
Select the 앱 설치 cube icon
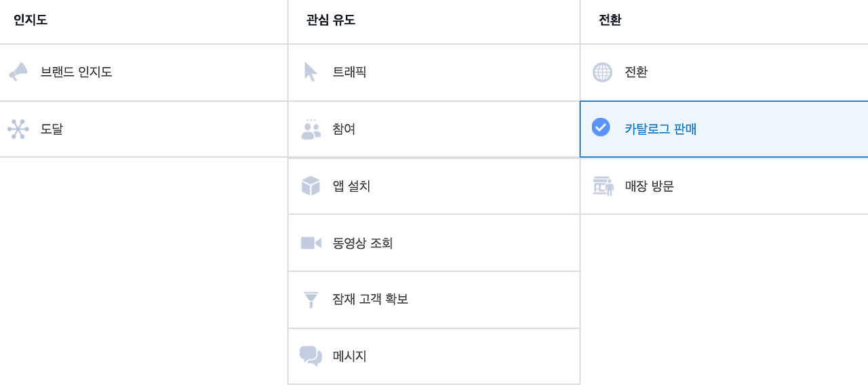click(x=311, y=186)
